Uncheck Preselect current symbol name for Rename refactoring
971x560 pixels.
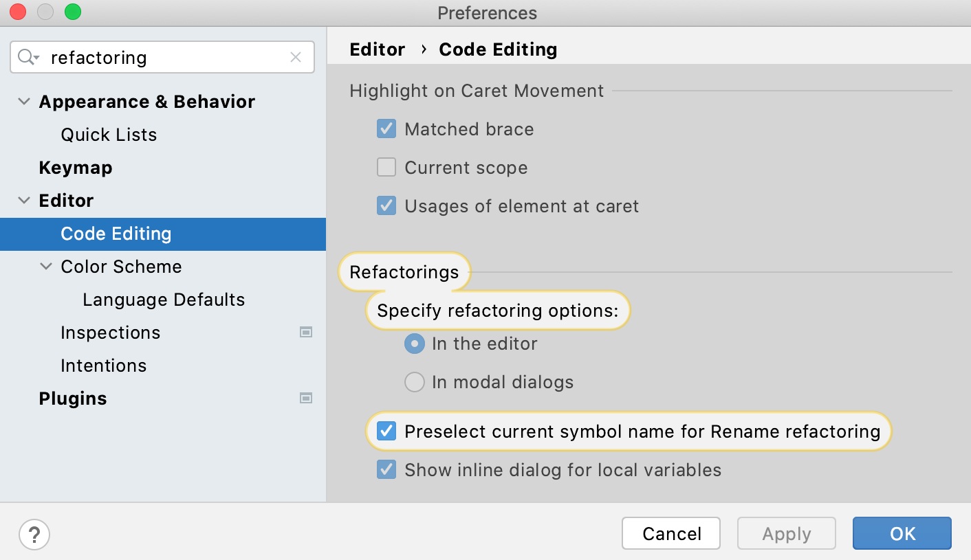tap(386, 431)
